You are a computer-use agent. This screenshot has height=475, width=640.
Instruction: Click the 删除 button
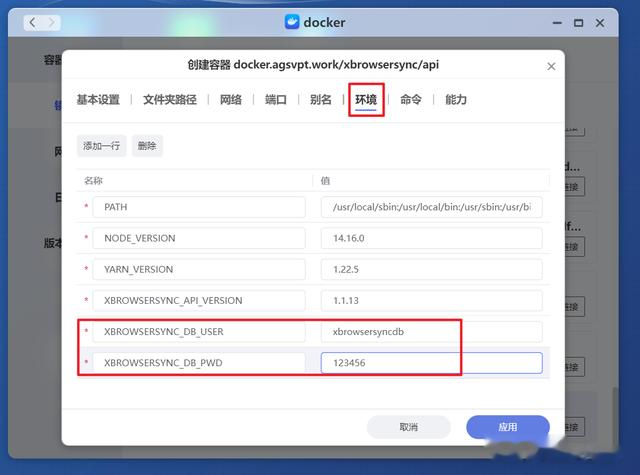(147, 146)
